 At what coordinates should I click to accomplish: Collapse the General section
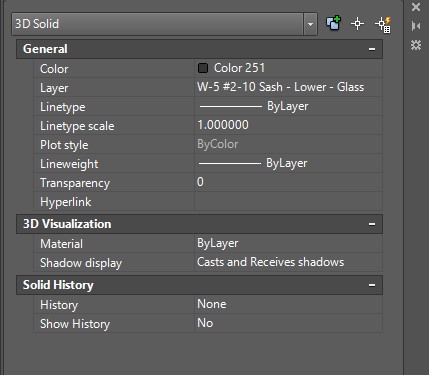(x=372, y=49)
